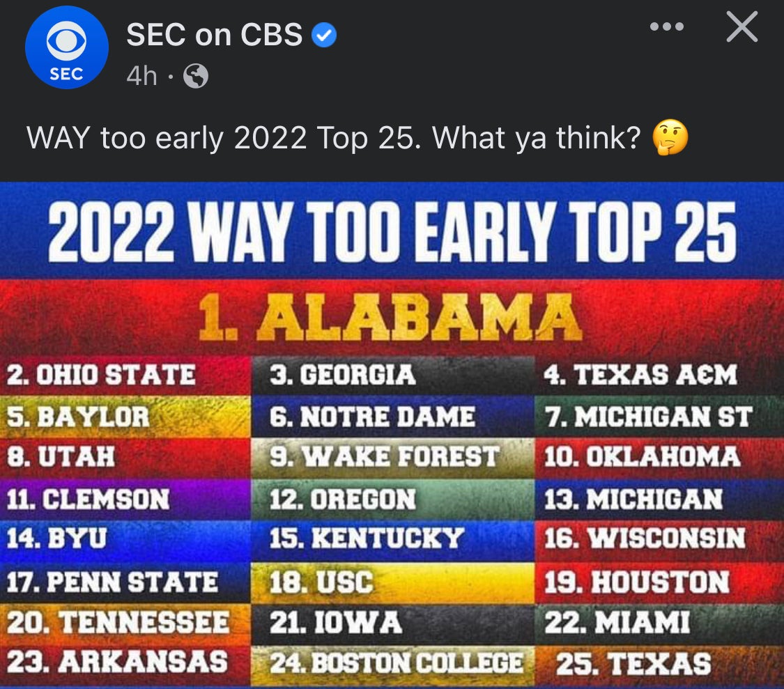Click the 9. Wake Forest entry

(x=385, y=457)
